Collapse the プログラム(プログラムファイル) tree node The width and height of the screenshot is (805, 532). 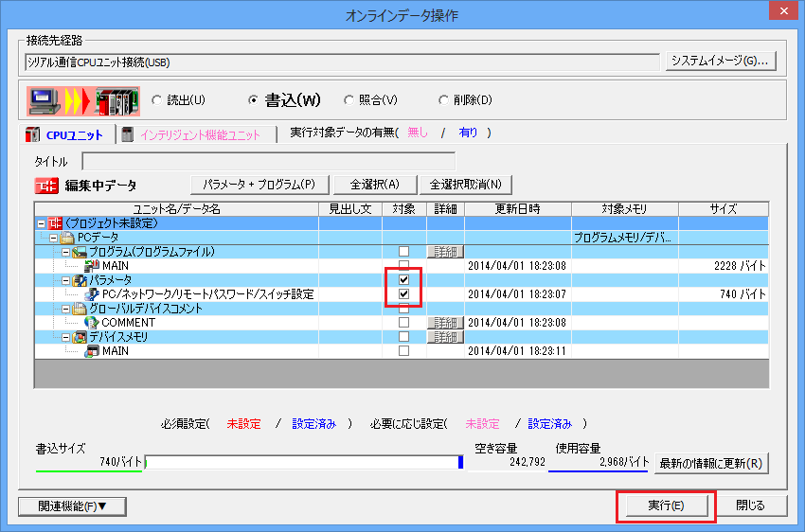(65, 252)
